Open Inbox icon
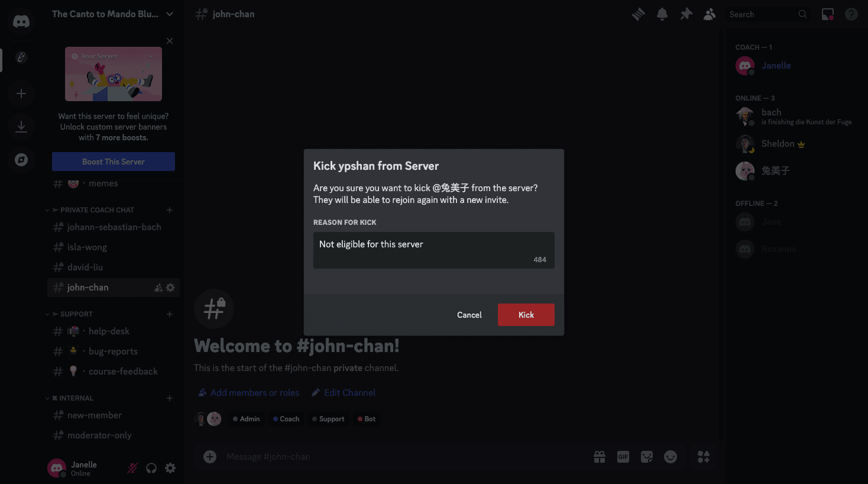868x484 pixels. pyautogui.click(x=828, y=14)
